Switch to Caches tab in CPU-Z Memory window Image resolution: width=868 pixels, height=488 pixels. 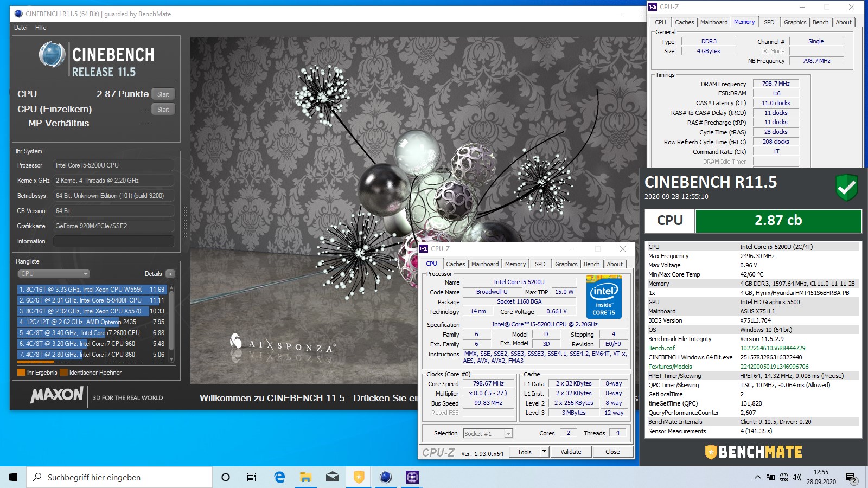pos(684,22)
